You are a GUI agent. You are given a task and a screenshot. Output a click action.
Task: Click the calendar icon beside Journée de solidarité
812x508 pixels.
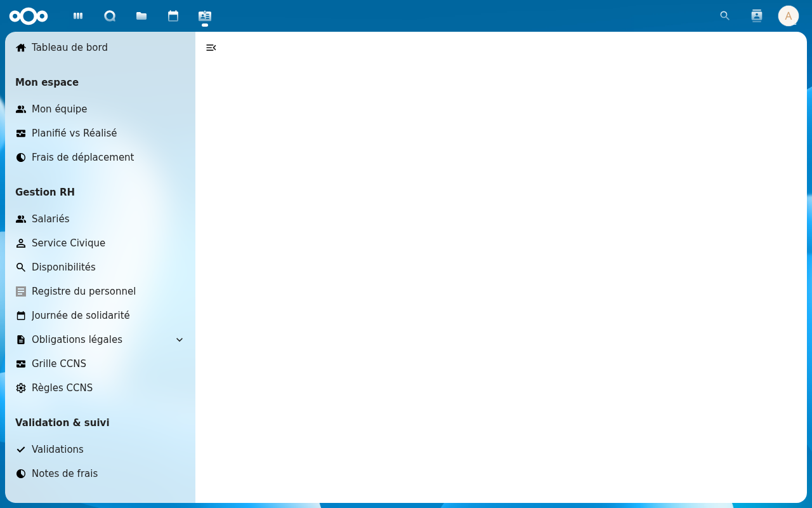(21, 316)
